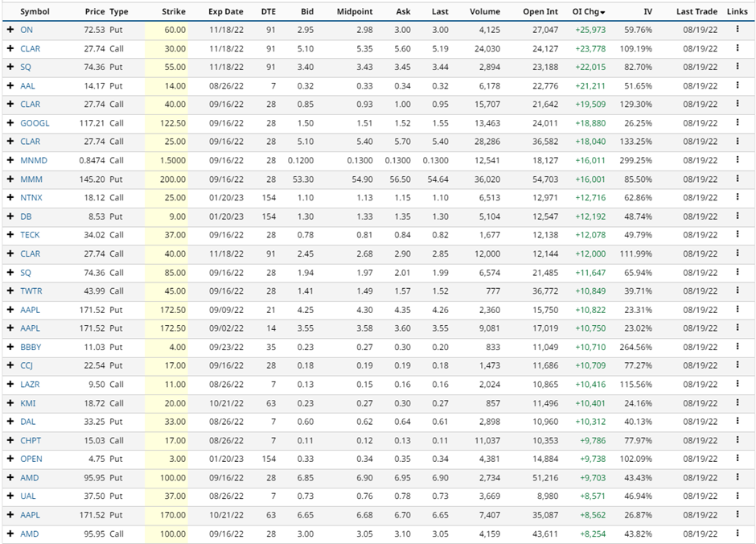Viewport: 756px width, 544px height.
Task: Open the CHPT symbol link
Action: pos(31,440)
